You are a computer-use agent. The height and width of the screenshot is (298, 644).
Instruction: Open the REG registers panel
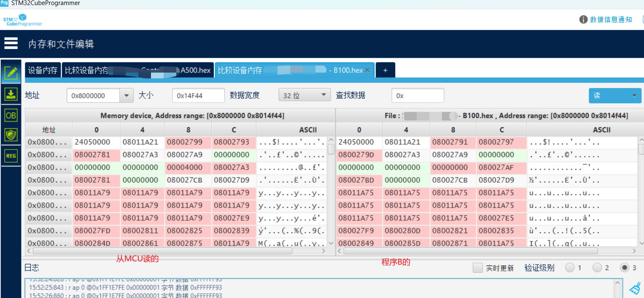(x=11, y=156)
